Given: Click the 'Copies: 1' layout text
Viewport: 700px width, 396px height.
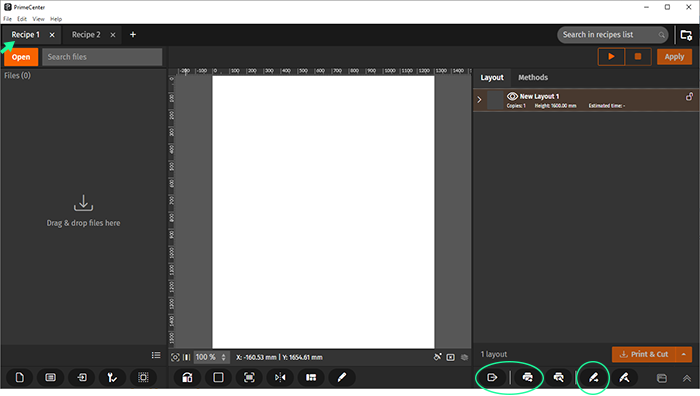Looking at the screenshot, I should pyautogui.click(x=516, y=106).
